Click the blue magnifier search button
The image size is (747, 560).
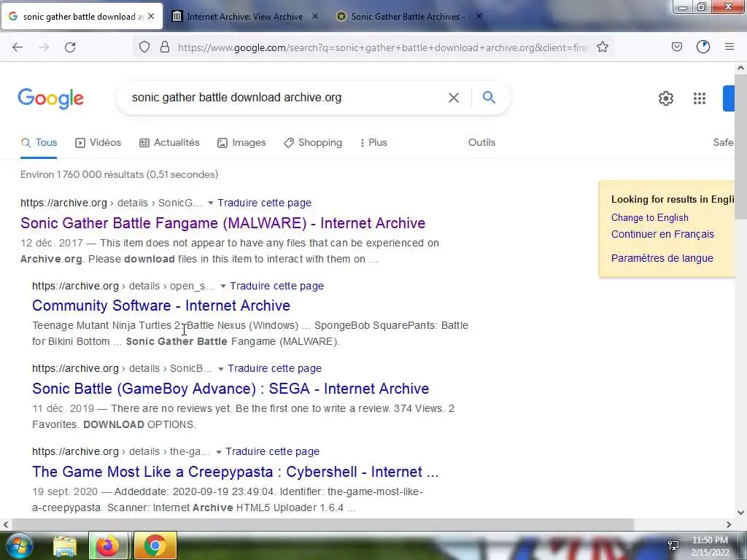[x=489, y=98]
